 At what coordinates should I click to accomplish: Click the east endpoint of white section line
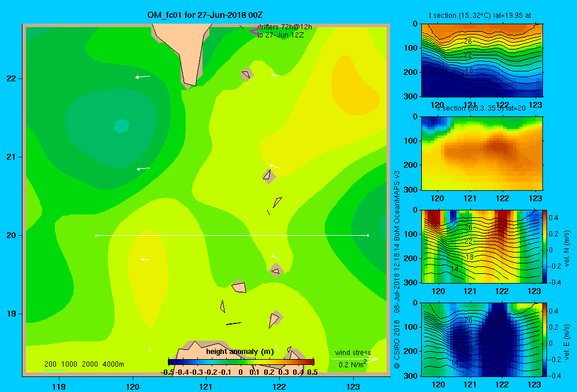(x=368, y=235)
